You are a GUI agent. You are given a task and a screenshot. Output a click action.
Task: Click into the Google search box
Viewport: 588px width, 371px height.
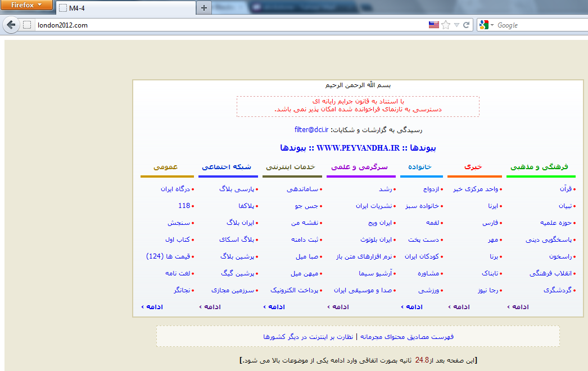(542, 25)
